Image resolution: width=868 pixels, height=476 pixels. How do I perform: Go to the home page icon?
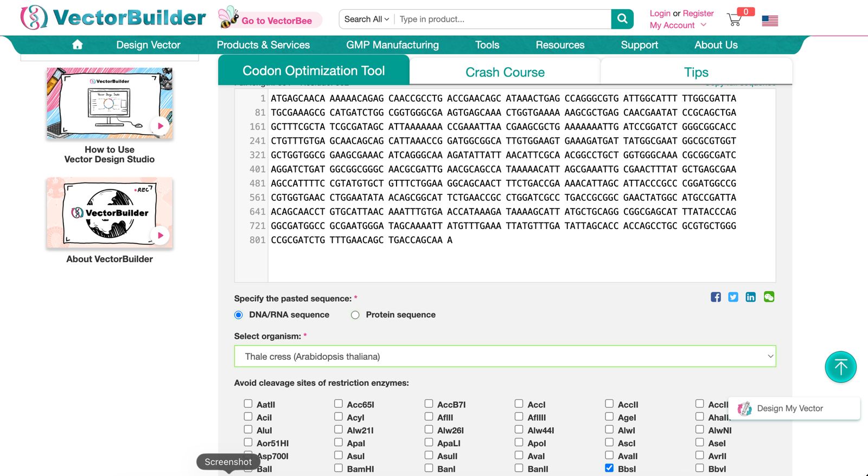point(78,45)
